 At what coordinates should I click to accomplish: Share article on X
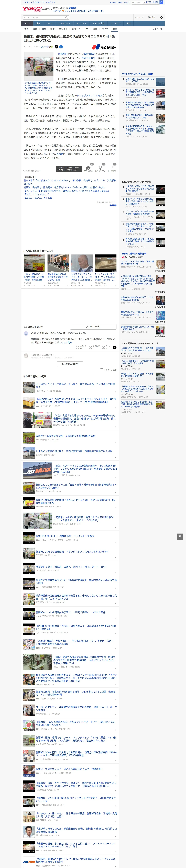[56, 47]
